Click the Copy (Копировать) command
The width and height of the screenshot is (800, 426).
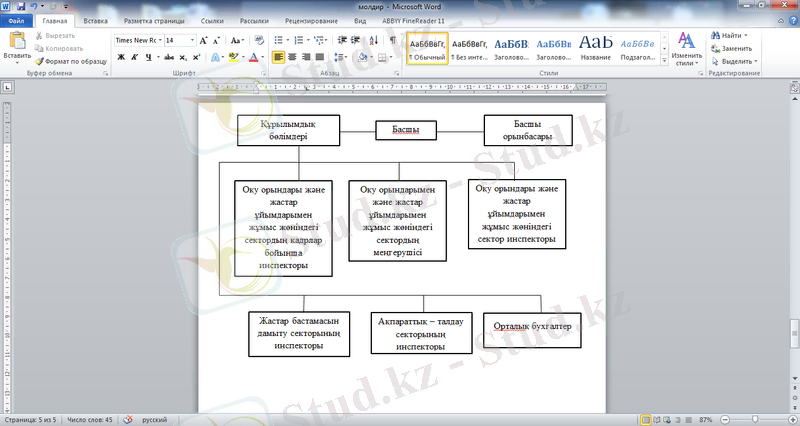(x=59, y=48)
